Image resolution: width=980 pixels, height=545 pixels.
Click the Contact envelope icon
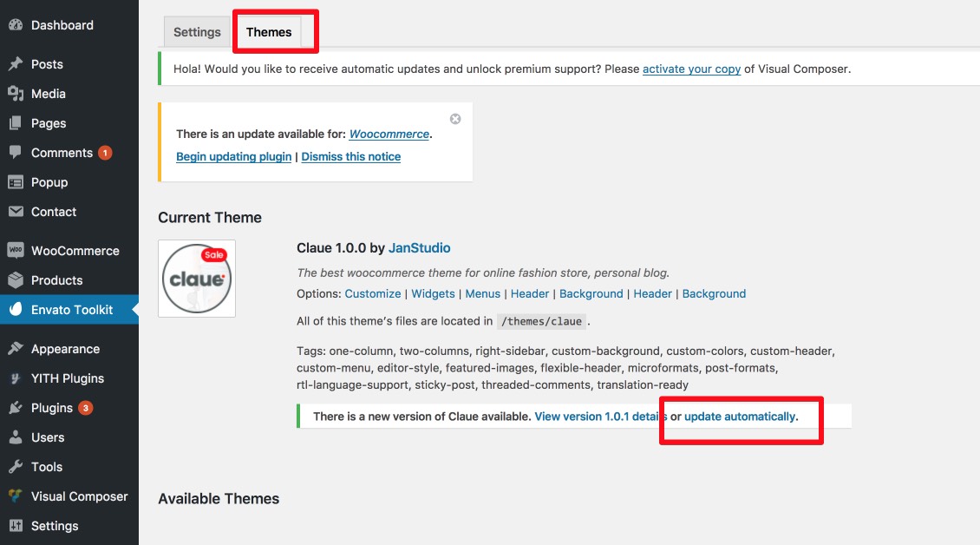16,212
